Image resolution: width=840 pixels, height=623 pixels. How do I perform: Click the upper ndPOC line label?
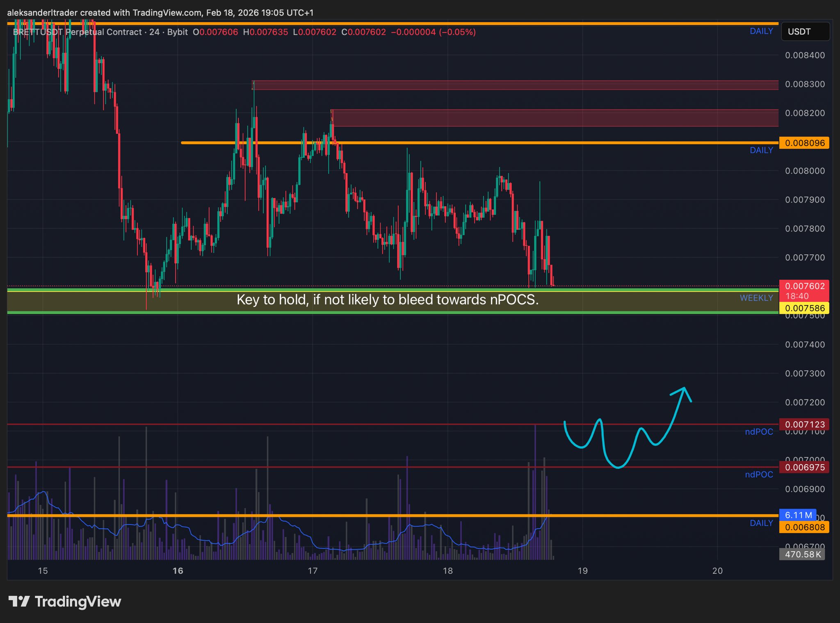[759, 431]
